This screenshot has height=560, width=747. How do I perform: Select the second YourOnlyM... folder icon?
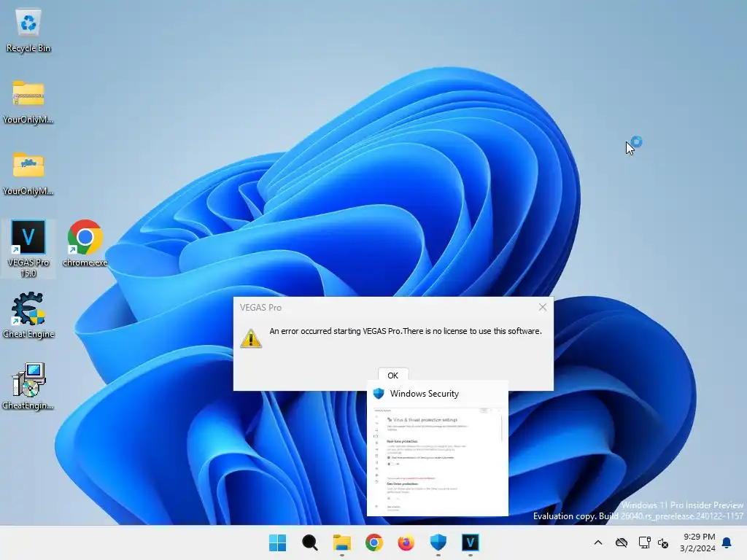[28, 174]
